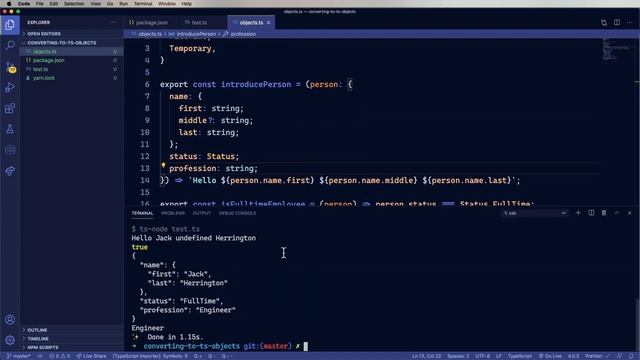The width and height of the screenshot is (640, 360).
Task: Split the terminal panel
Action: [x=591, y=213]
